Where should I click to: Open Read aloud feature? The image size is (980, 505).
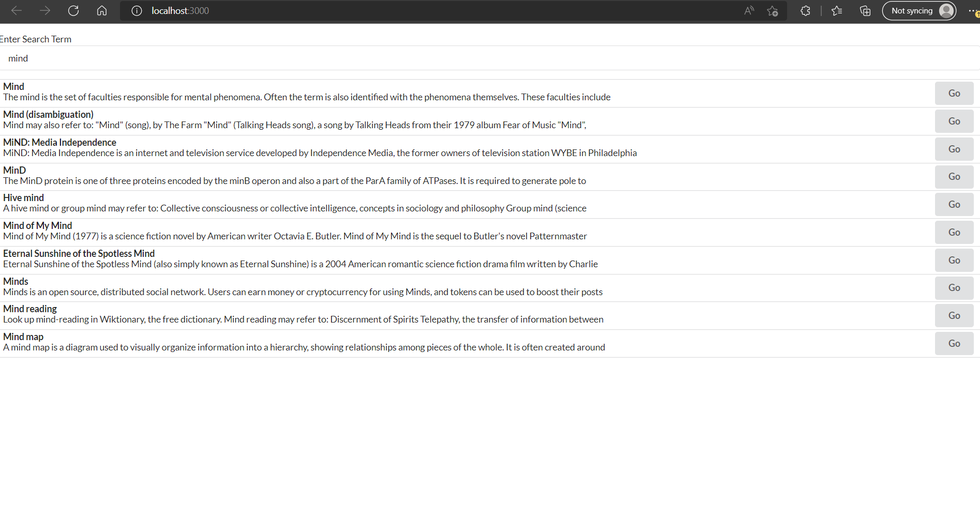click(x=749, y=11)
